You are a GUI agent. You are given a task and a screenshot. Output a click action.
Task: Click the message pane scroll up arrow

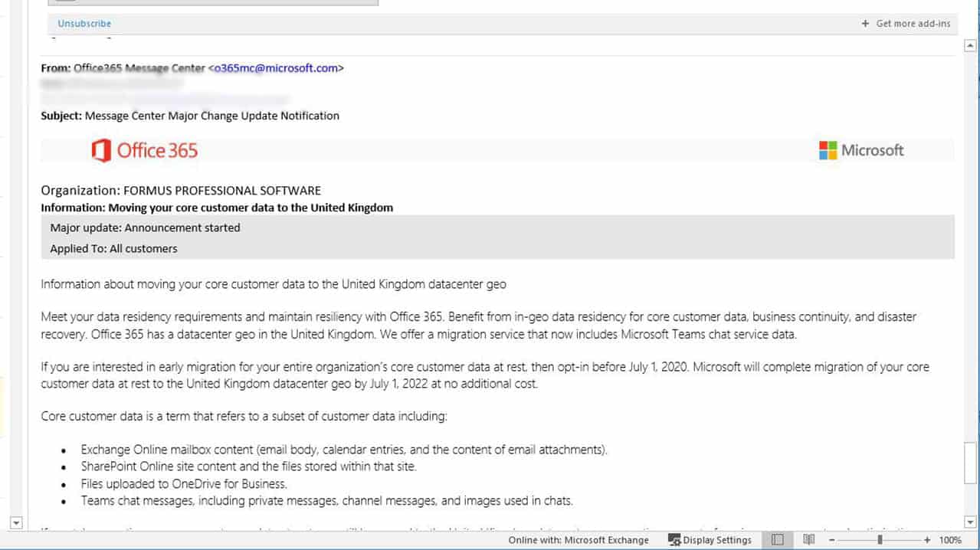pos(970,46)
